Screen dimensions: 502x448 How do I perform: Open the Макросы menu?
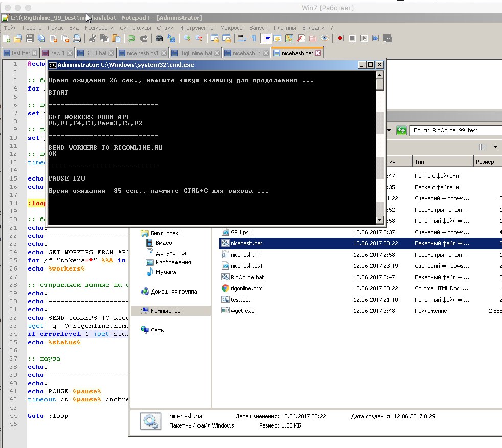point(232,28)
